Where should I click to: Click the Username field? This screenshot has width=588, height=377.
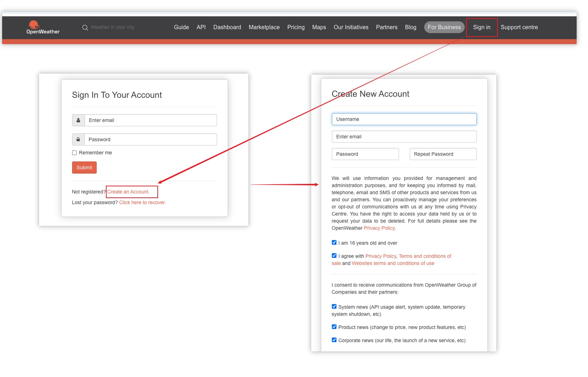pos(404,119)
